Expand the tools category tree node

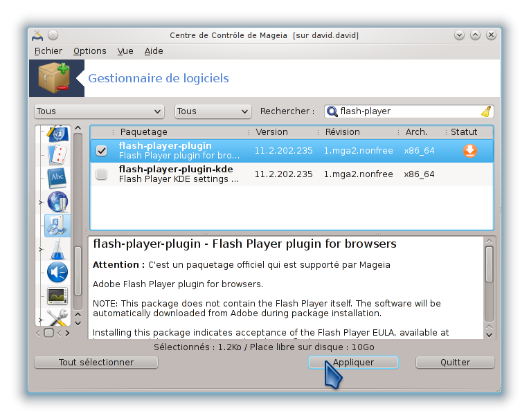(x=40, y=320)
